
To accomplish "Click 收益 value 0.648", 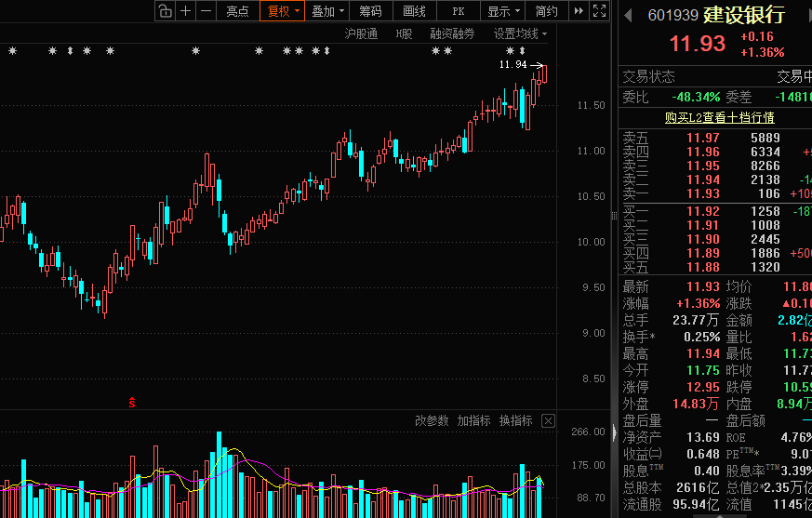I will [x=703, y=454].
